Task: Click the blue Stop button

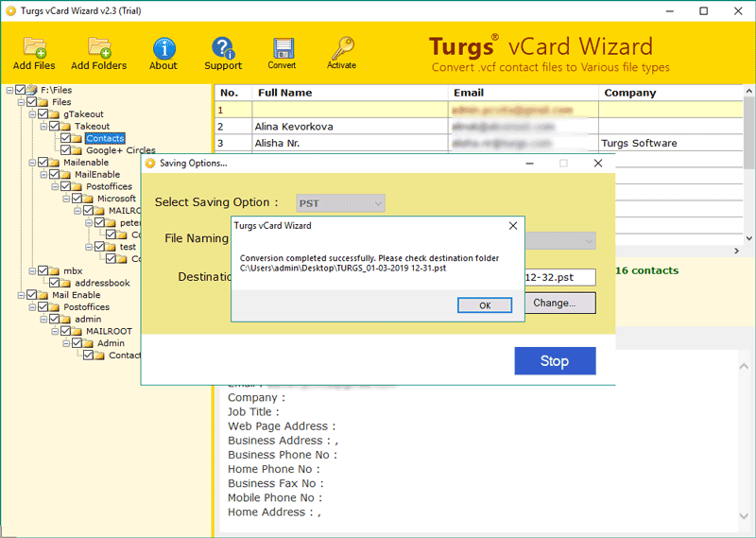Action: tap(555, 361)
